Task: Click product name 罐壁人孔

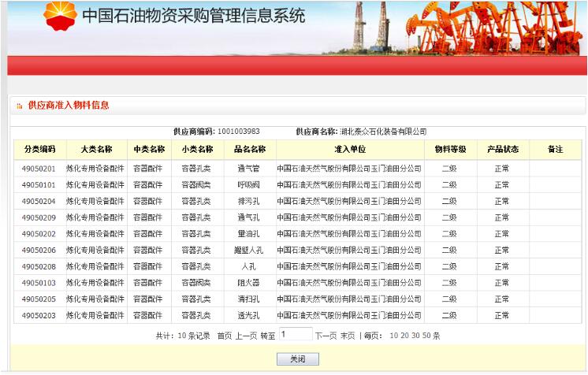Action: click(248, 250)
